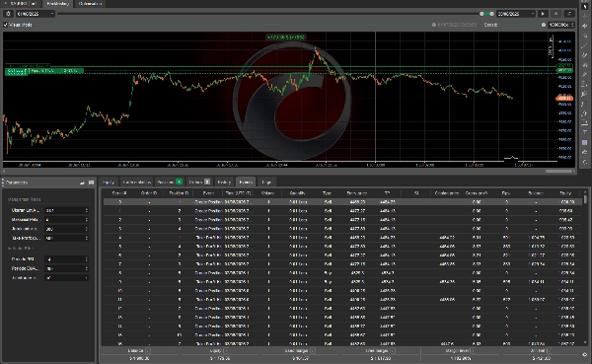The image size is (592, 364).
Task: Click the date range slider right handle
Action: [x=491, y=14]
